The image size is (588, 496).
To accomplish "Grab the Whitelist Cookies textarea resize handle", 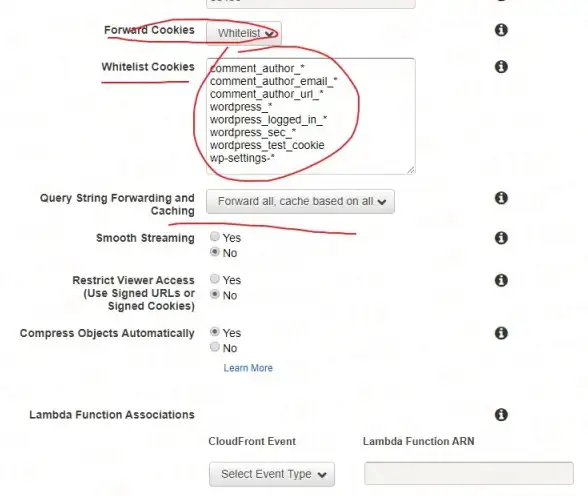I will coord(411,170).
